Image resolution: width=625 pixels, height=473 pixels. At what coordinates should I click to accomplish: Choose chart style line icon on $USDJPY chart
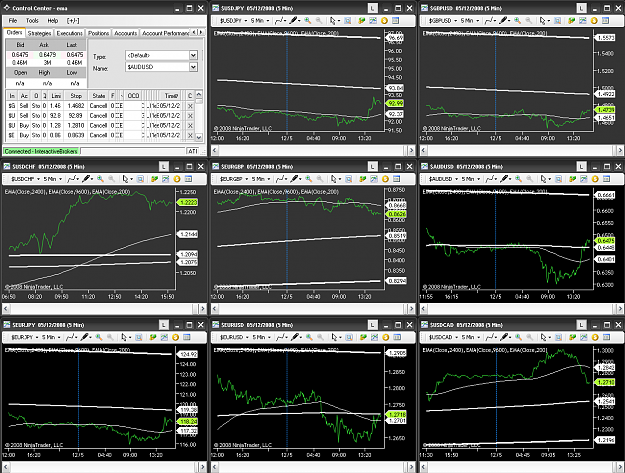tap(280, 20)
